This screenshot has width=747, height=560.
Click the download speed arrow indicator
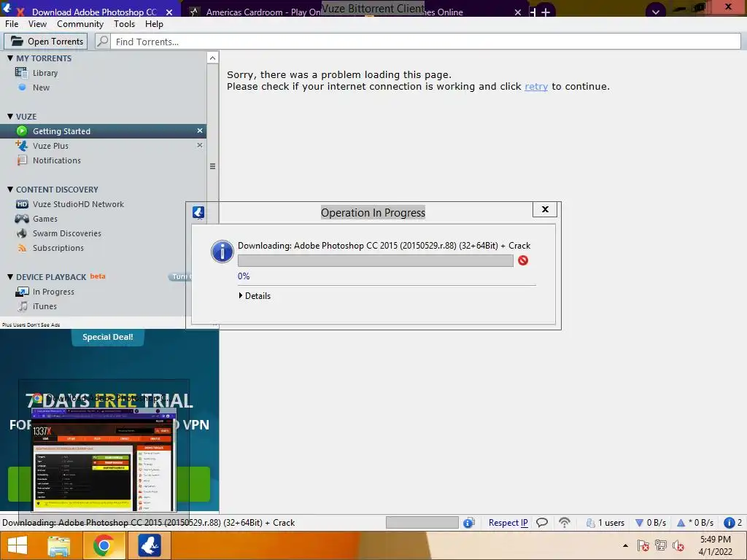(639, 523)
